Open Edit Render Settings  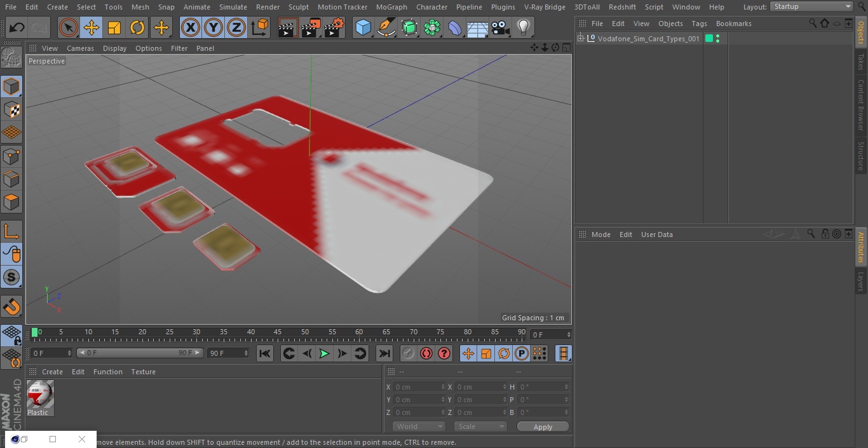tap(334, 27)
